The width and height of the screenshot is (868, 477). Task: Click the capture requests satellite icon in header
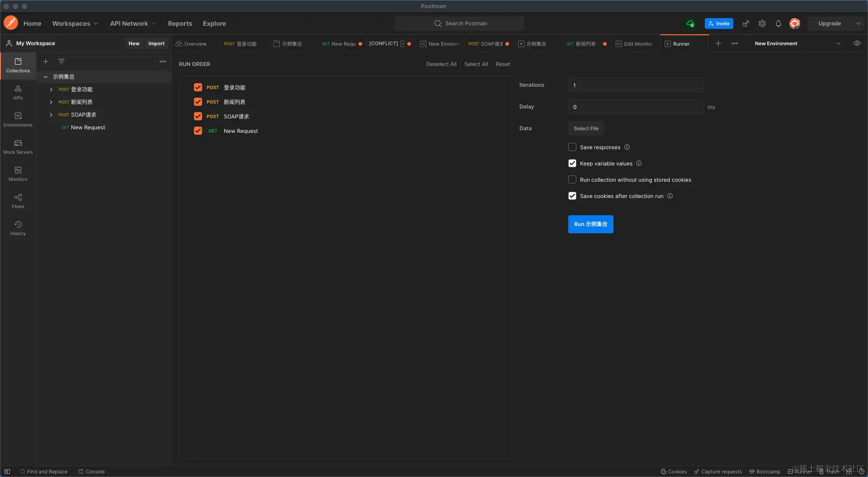click(746, 24)
